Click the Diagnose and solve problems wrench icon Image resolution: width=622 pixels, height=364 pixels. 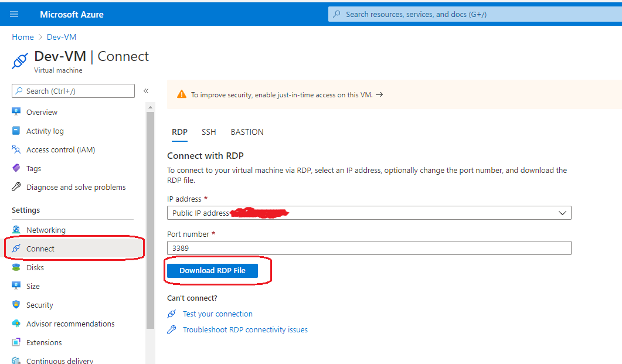16,187
